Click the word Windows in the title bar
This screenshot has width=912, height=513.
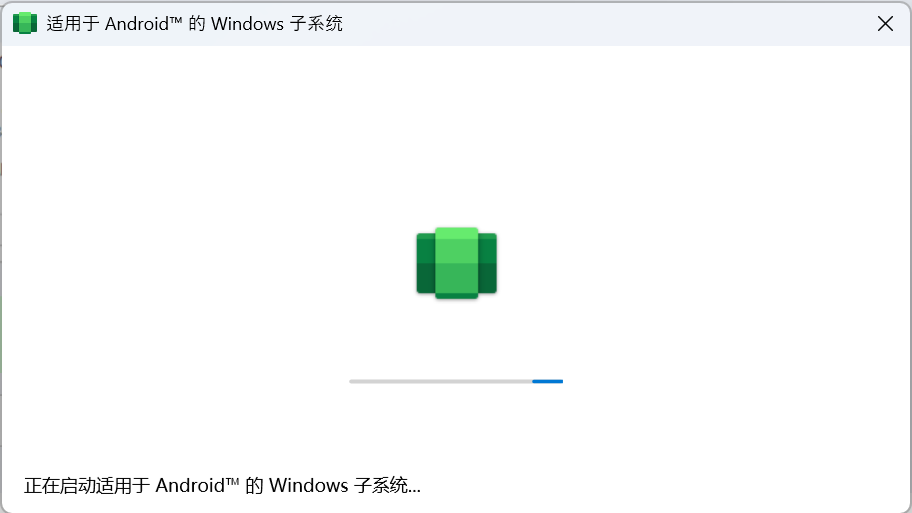tap(247, 24)
